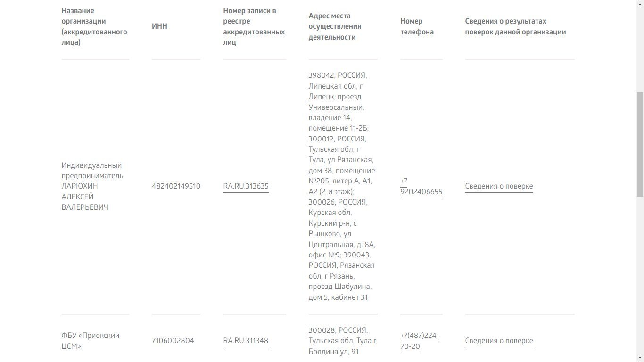Click the scrollbar track below the thumb

pyautogui.click(x=640, y=283)
